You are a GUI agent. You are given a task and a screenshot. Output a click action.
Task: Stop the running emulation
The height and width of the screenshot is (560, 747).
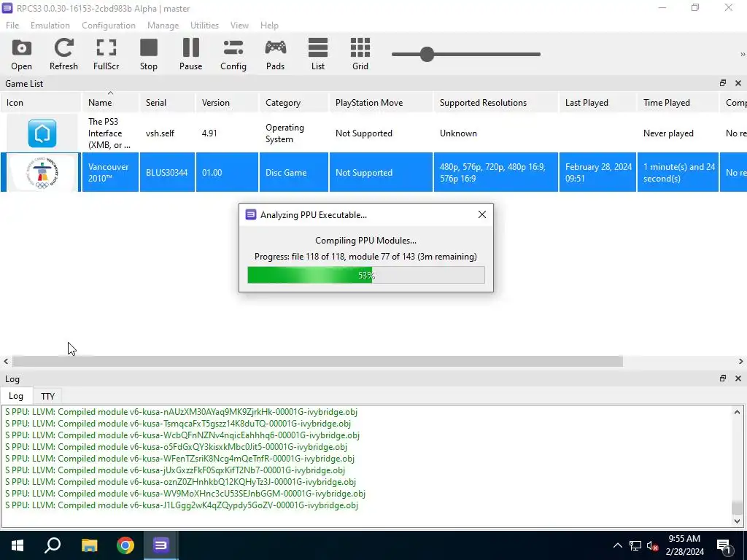coord(149,54)
